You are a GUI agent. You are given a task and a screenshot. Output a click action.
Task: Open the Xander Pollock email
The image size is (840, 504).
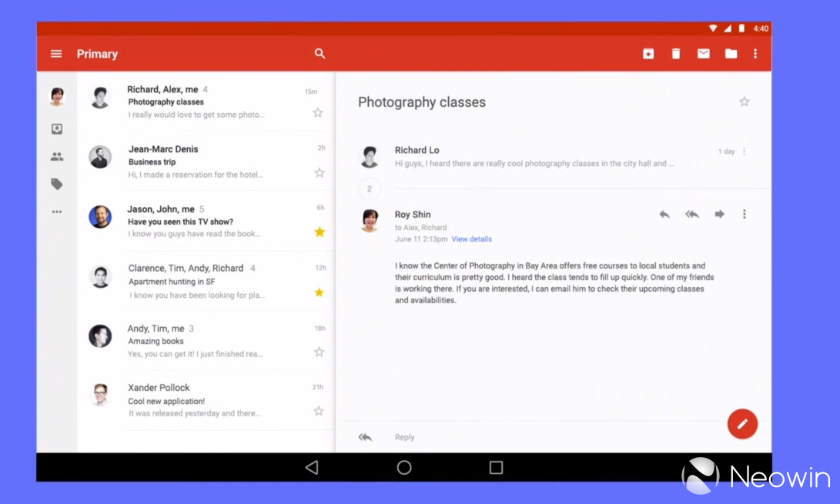[206, 400]
